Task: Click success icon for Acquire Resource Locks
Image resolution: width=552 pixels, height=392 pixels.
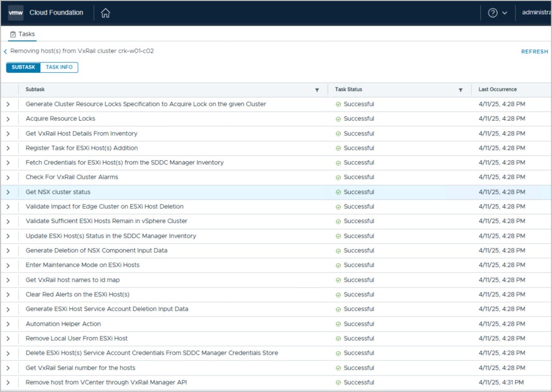Action: point(338,119)
